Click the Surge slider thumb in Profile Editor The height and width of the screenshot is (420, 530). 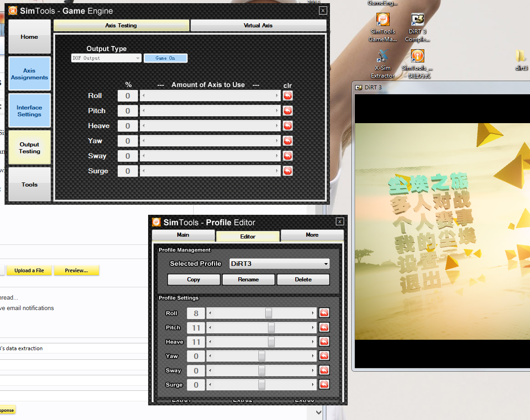click(262, 385)
